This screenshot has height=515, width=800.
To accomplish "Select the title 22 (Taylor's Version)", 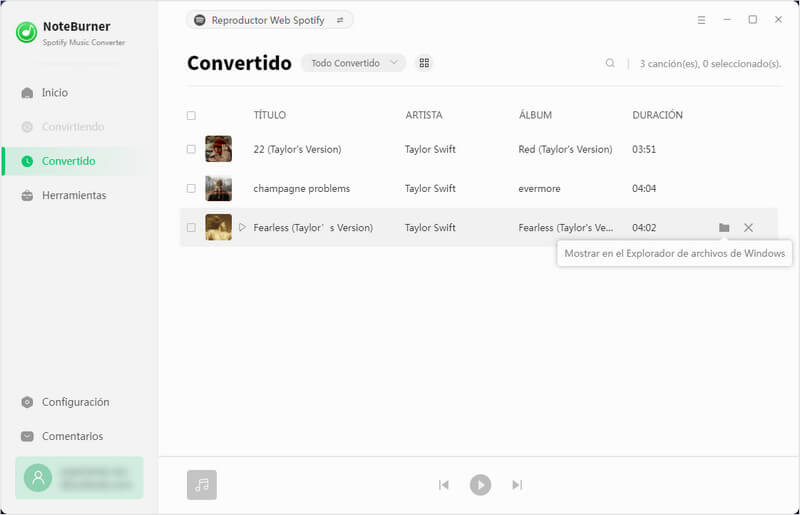I will 297,149.
